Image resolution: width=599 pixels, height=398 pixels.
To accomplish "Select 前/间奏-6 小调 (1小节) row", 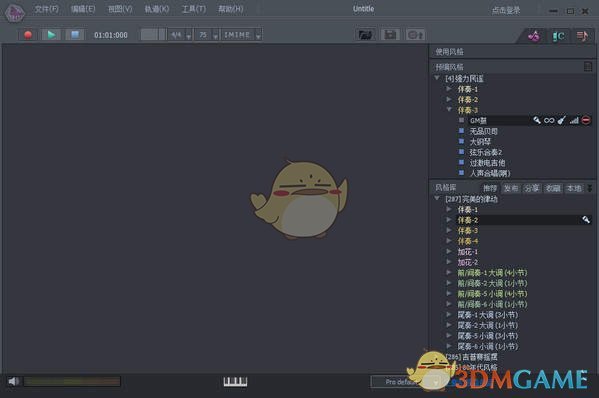I will pyautogui.click(x=492, y=304).
